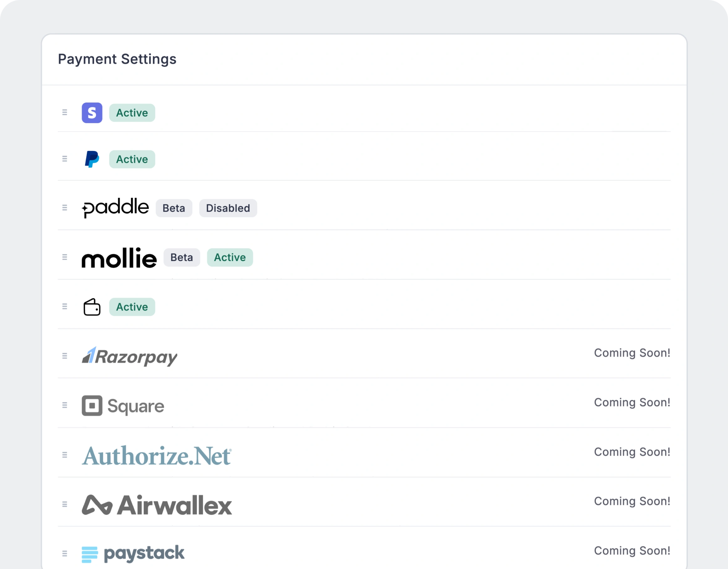
Task: Enable Paddle by clicking its Disabled badge
Action: coord(228,208)
